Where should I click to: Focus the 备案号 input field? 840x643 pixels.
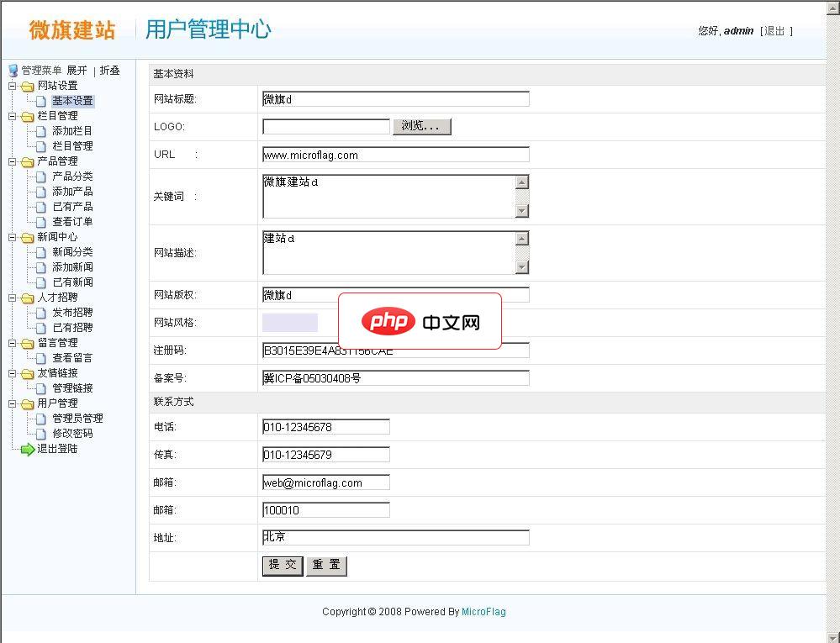pos(396,378)
